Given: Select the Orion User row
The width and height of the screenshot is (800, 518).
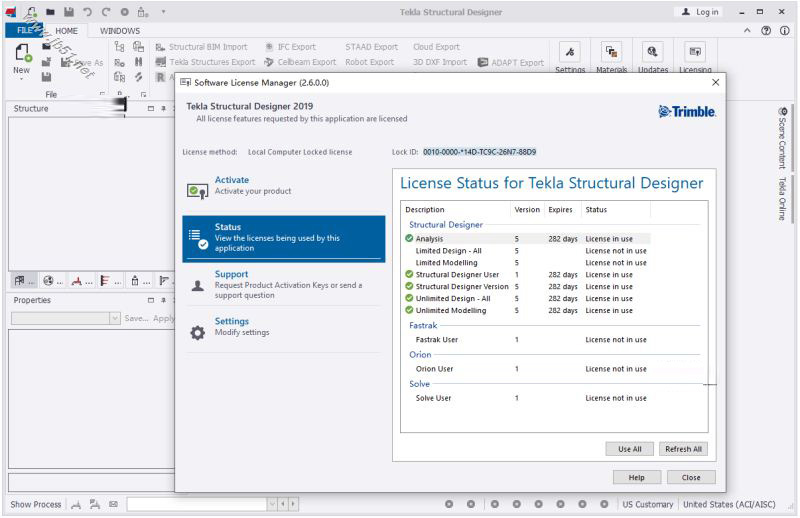Looking at the screenshot, I should point(527,369).
